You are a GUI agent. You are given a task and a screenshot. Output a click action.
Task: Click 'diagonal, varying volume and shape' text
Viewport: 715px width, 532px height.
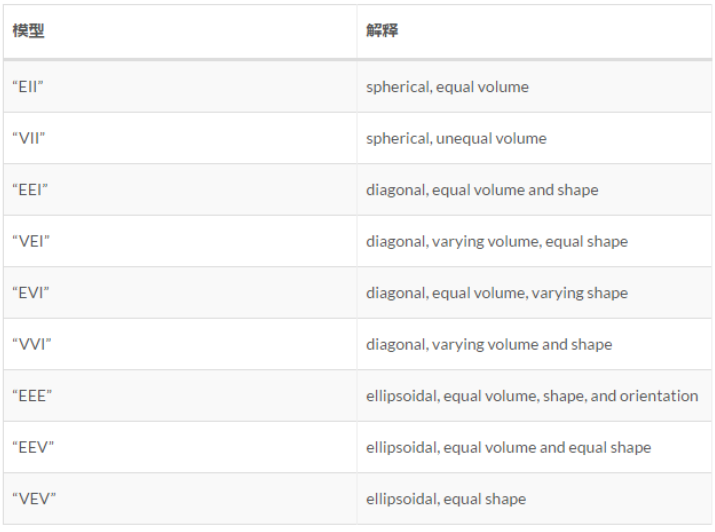click(x=489, y=344)
